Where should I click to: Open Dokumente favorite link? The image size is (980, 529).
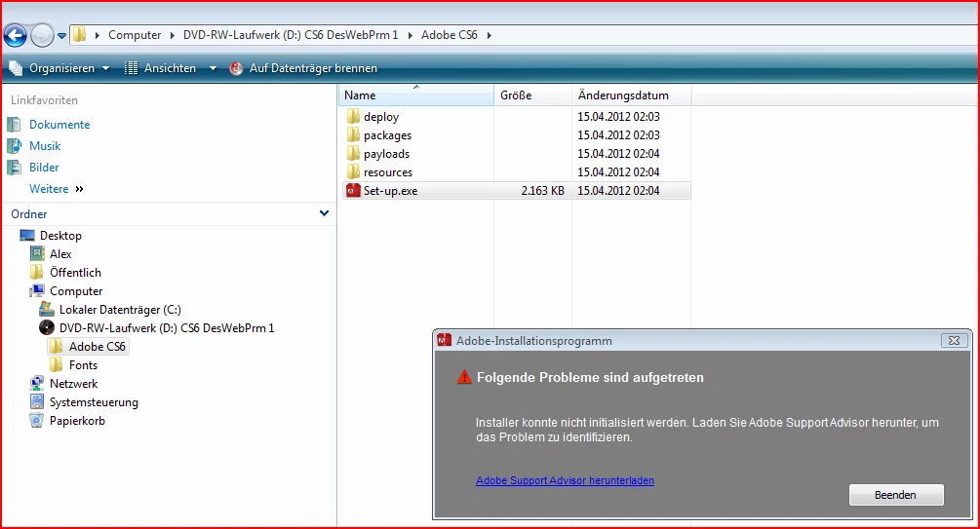[x=59, y=125]
